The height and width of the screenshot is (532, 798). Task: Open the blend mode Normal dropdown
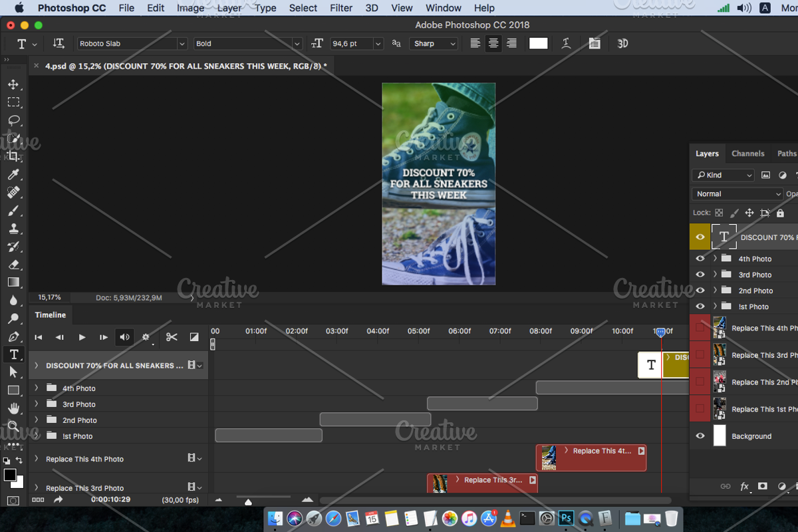738,194
